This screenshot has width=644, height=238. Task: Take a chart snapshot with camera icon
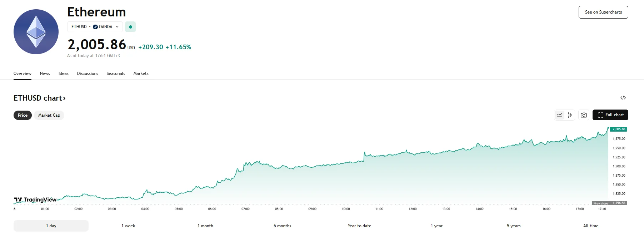click(x=584, y=115)
